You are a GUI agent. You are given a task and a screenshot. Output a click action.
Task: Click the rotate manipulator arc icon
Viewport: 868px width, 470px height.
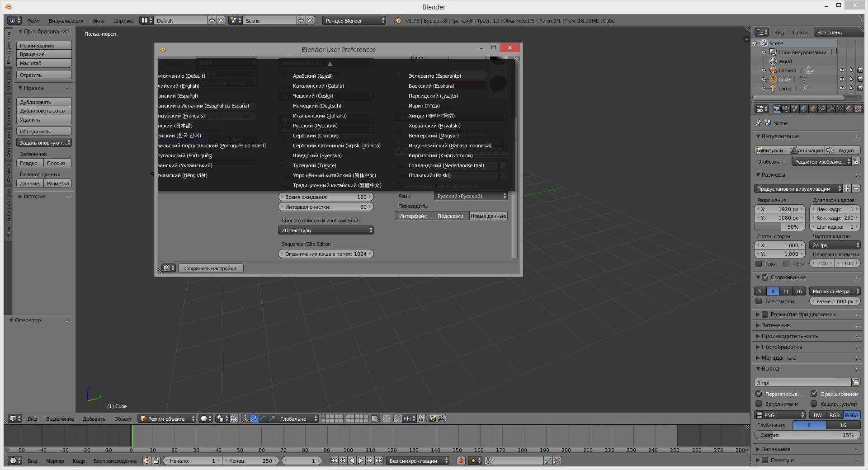(x=263, y=418)
